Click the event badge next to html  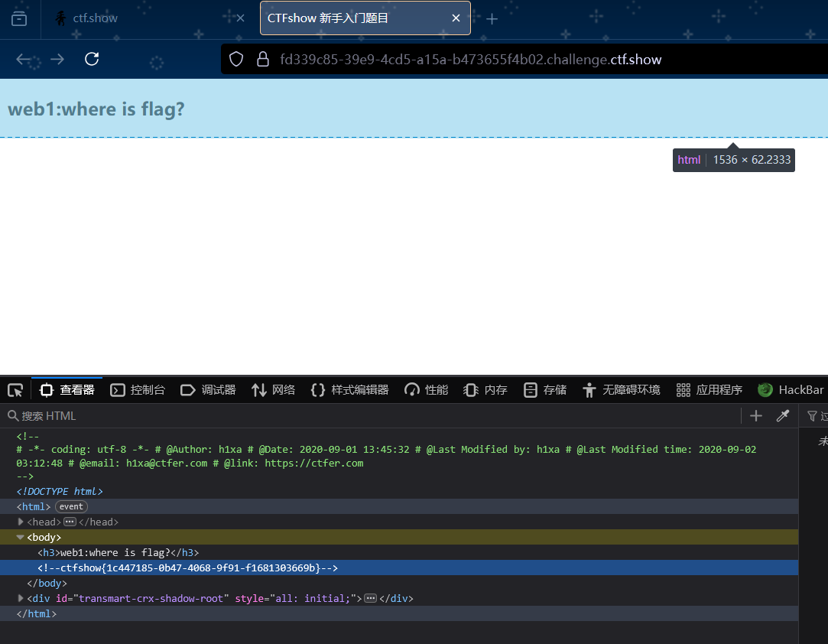coord(71,506)
